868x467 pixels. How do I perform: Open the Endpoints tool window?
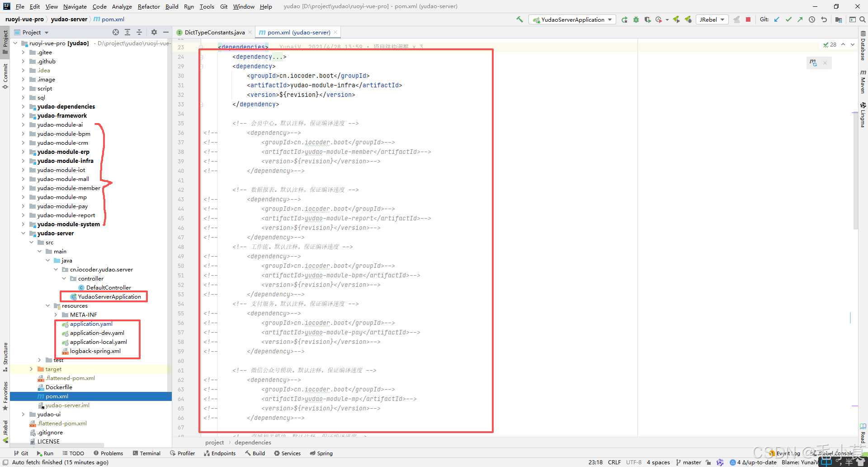point(220,453)
